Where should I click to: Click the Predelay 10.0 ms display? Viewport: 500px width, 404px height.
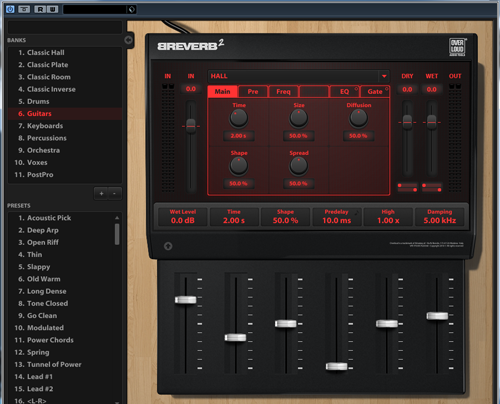(337, 217)
